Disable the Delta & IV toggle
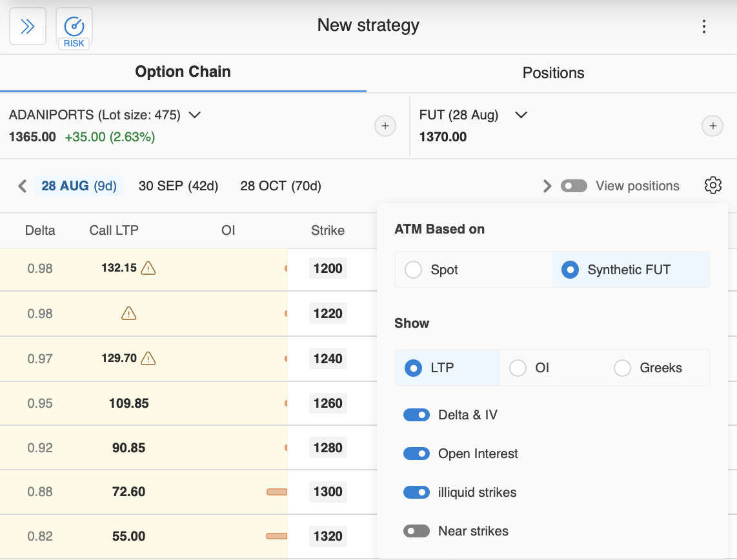Image resolution: width=737 pixels, height=560 pixels. pyautogui.click(x=416, y=415)
